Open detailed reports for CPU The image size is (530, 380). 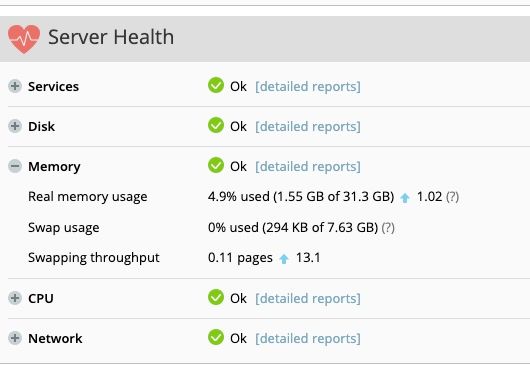(x=308, y=299)
